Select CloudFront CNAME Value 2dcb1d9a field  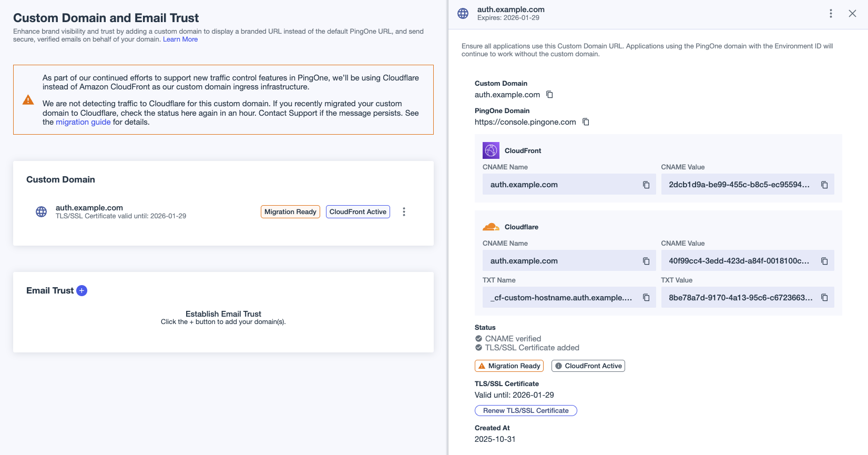pyautogui.click(x=747, y=185)
